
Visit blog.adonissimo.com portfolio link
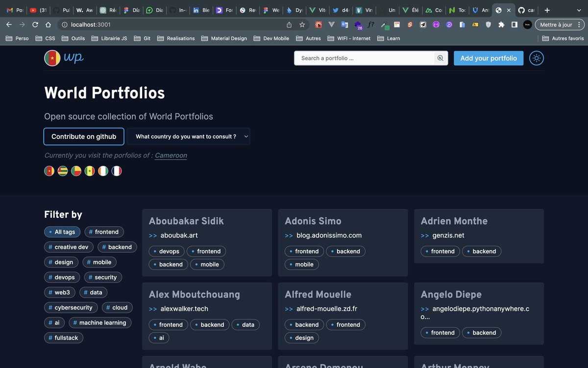tap(329, 235)
